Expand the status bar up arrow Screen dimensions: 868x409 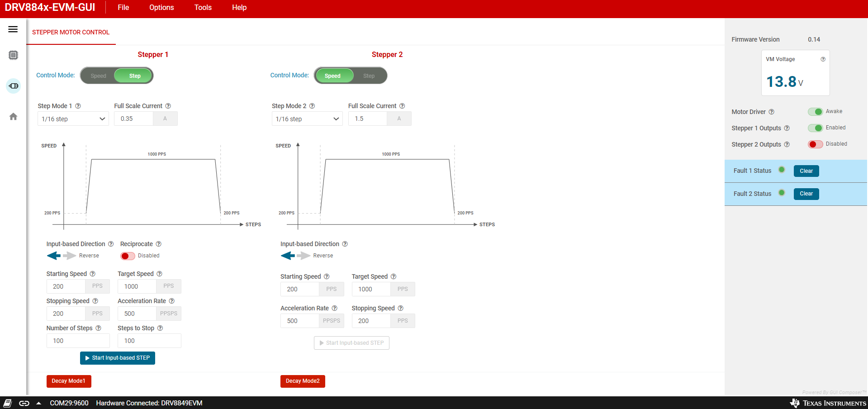(39, 403)
